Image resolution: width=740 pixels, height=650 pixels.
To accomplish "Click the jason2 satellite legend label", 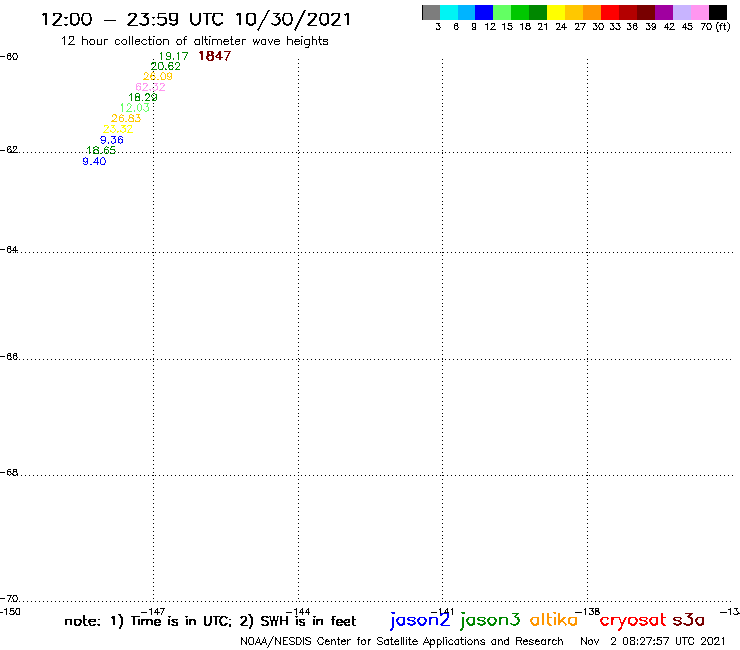I will (x=420, y=620).
